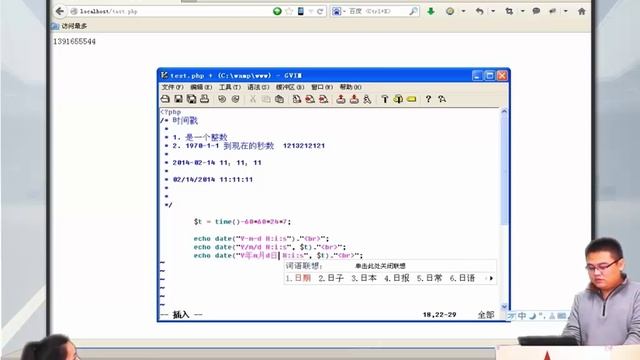Open the 工具 menu in GVIM
Screen dimensions: 640x360
coord(229,87)
